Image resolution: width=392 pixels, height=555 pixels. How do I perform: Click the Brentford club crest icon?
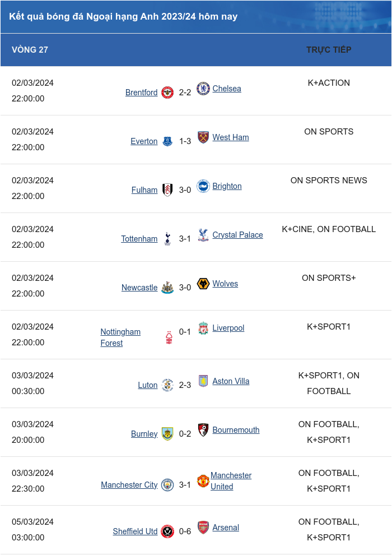(167, 92)
